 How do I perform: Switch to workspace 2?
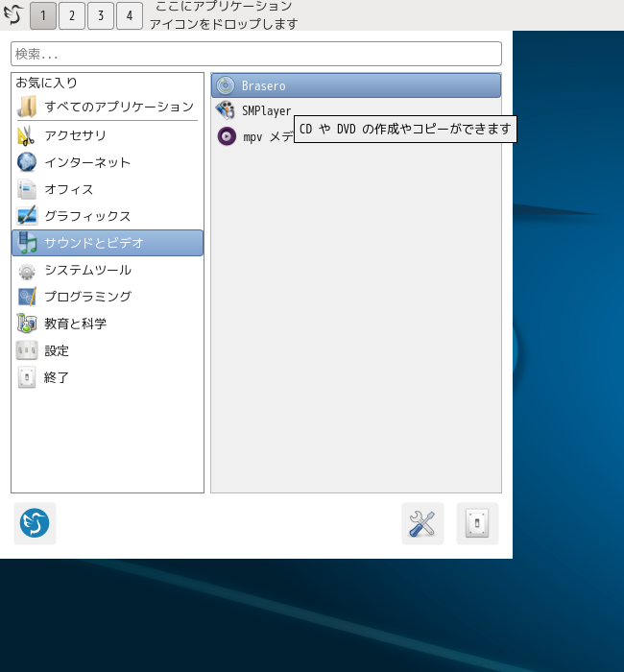pos(72,16)
